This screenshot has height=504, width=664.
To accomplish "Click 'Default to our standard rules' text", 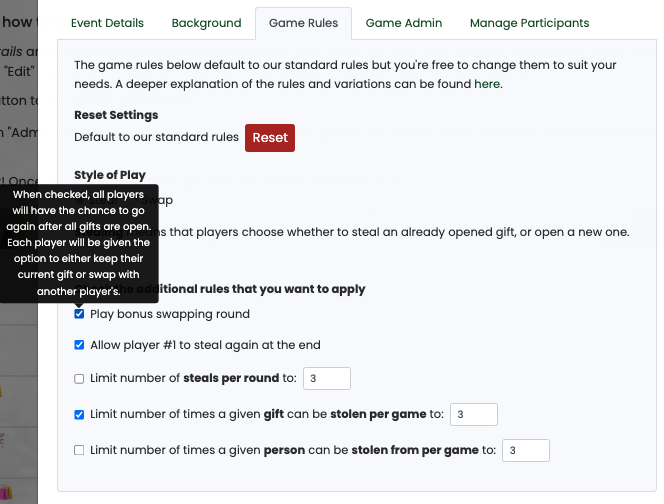I will coord(156,137).
